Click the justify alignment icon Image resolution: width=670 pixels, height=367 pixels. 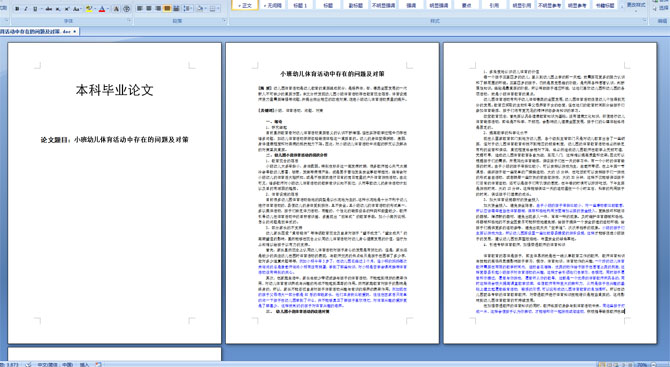[167, 9]
